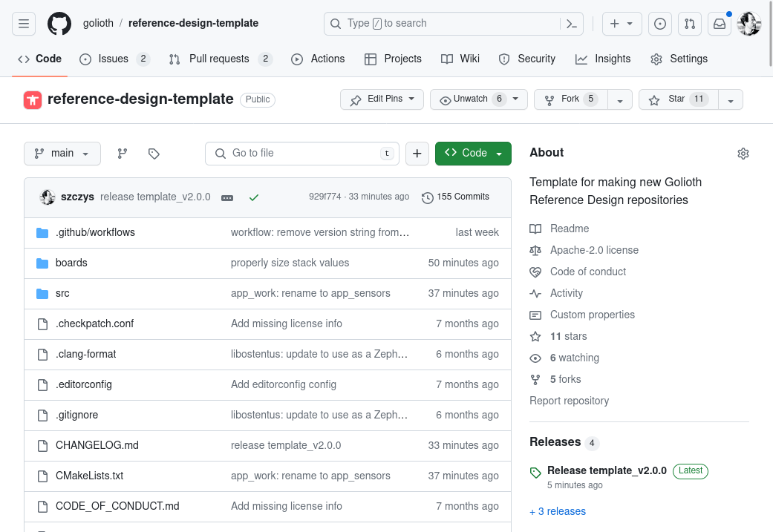
Task: Edit About section gear icon
Action: tap(743, 154)
